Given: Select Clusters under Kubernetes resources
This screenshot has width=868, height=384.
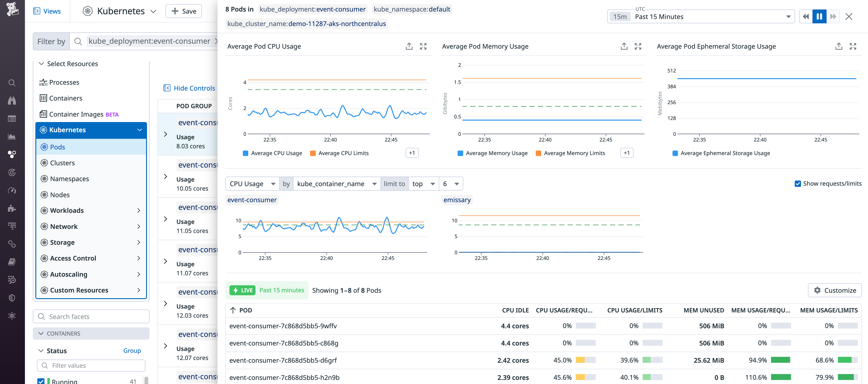Looking at the screenshot, I should (x=63, y=163).
